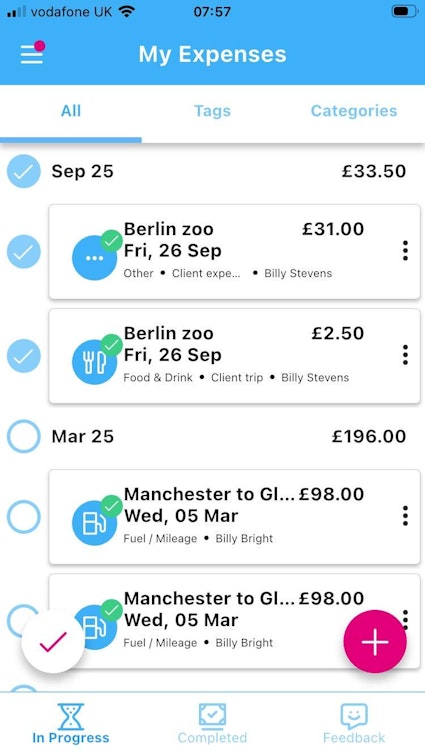
Task: Open options for first Manchester expense
Action: coord(405,516)
